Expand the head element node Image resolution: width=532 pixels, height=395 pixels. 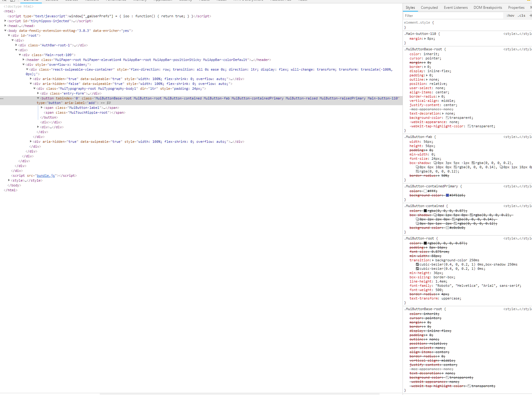[x=5, y=26]
